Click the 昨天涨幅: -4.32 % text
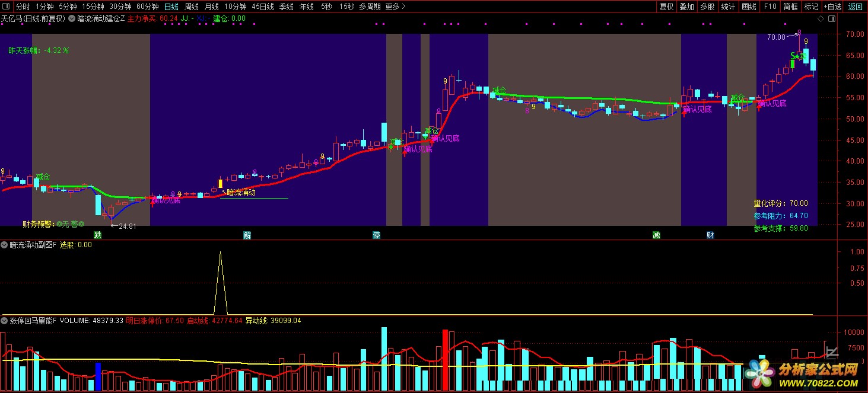Viewport: 868px width, 393px height. click(39, 50)
